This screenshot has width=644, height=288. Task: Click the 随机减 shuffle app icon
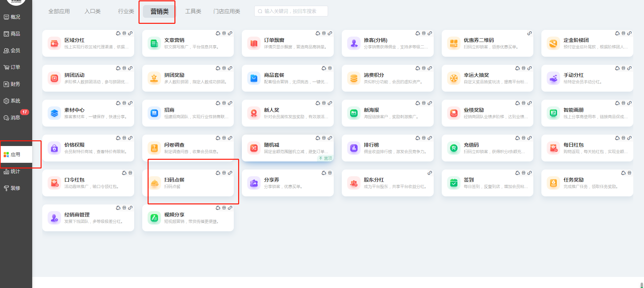coord(254,148)
